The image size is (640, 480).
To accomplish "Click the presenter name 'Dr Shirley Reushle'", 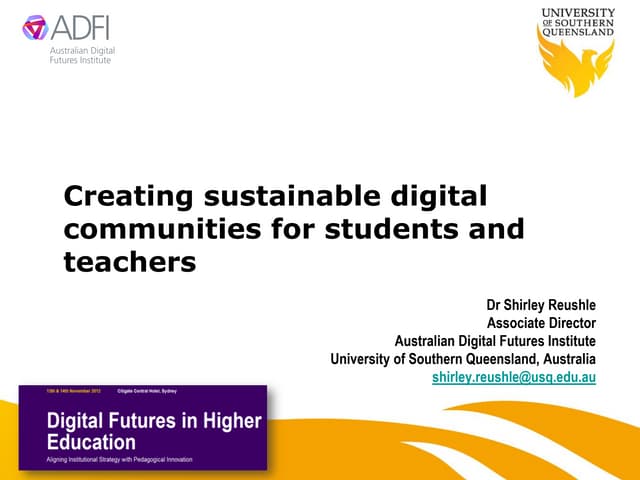I will (x=541, y=305).
